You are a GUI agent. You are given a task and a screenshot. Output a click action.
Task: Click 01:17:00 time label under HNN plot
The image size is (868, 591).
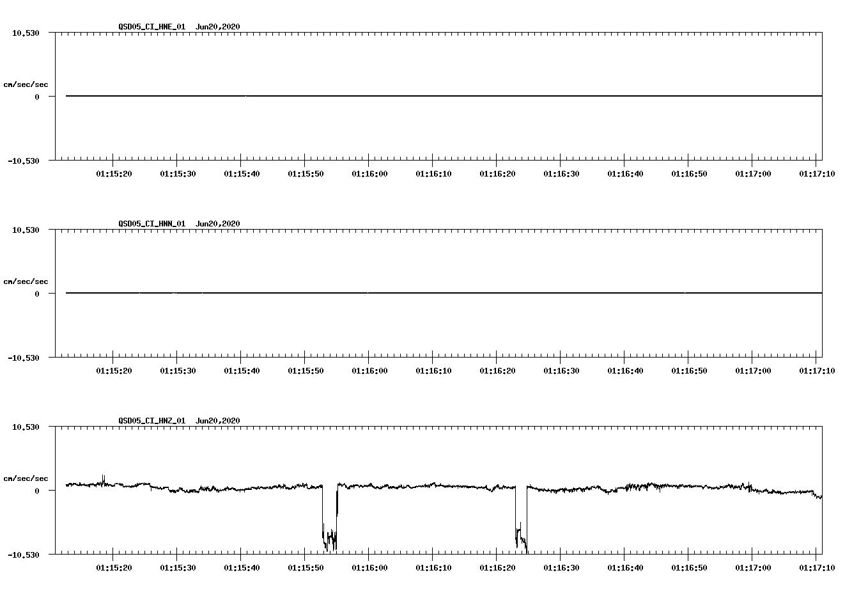(x=753, y=370)
